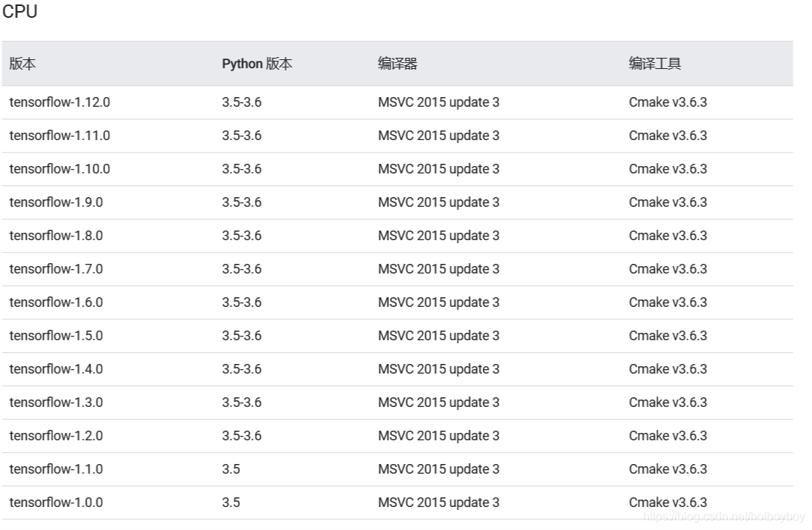Click MSVC 2015 update 3 in tensorflow-1.0.0 row
812x530 pixels.
point(439,503)
